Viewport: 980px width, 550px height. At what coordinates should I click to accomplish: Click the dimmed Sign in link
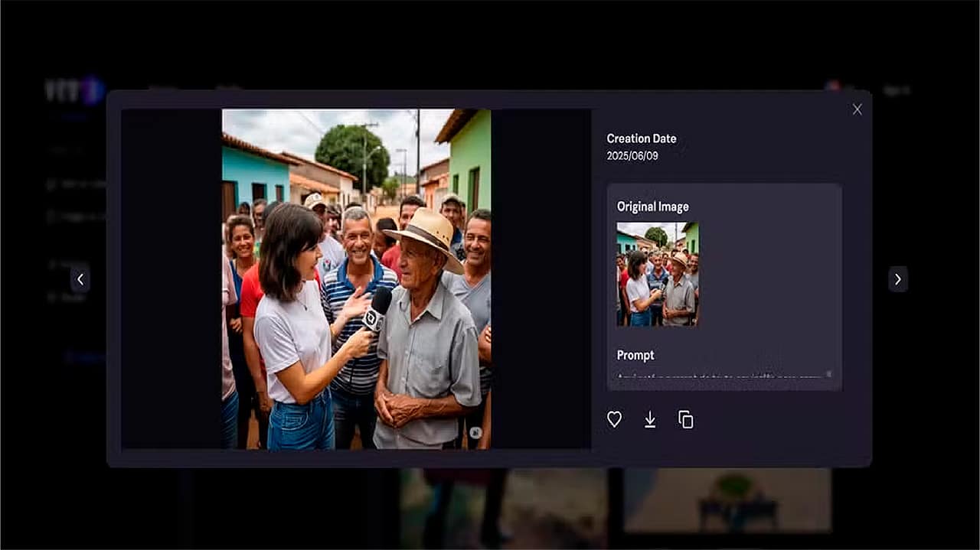click(x=896, y=90)
